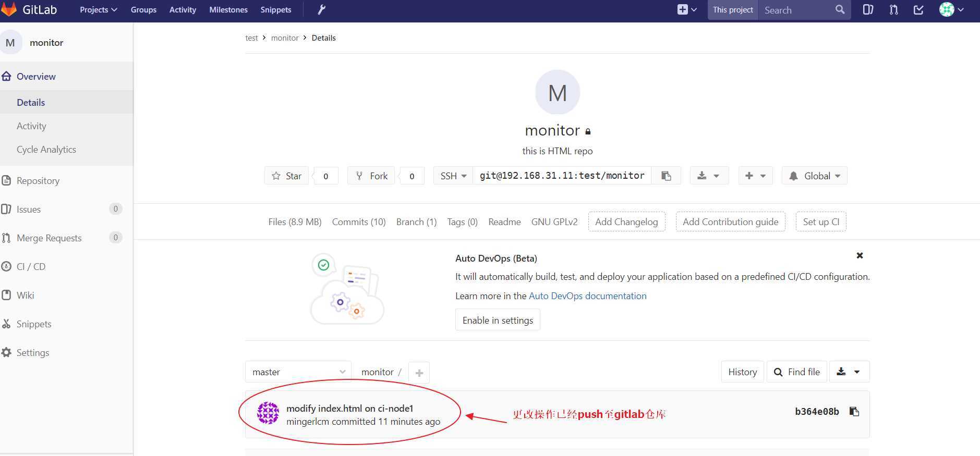Click the Merge Requests sidebar icon
980x456 pixels.
6,238
